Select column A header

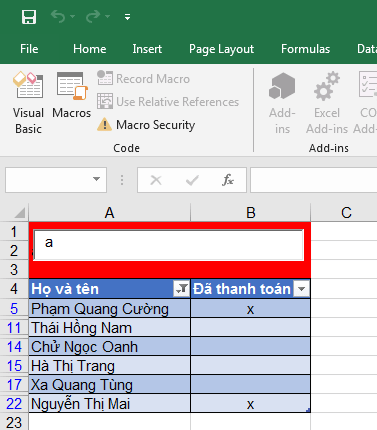(x=110, y=213)
